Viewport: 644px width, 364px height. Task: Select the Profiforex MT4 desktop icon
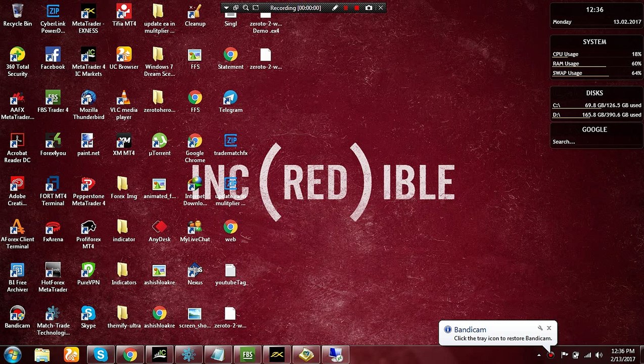[88, 234]
